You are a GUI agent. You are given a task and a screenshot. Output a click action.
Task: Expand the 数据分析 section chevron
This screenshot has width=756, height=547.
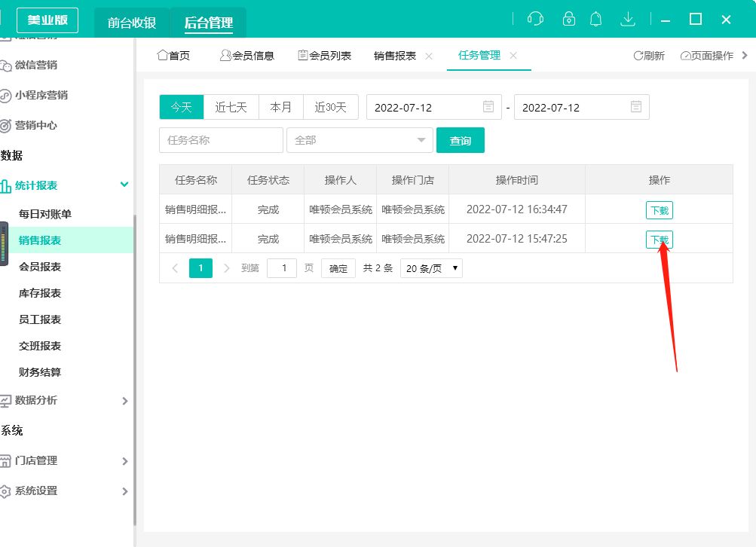[125, 401]
